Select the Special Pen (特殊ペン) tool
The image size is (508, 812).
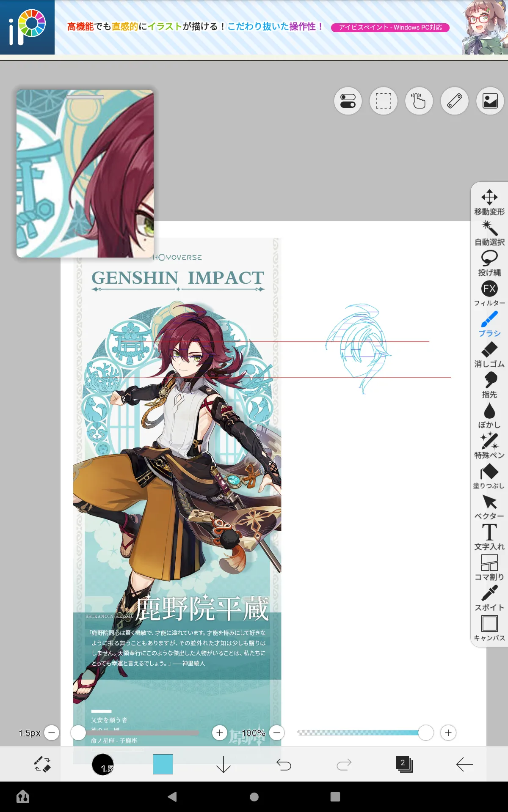point(489,446)
